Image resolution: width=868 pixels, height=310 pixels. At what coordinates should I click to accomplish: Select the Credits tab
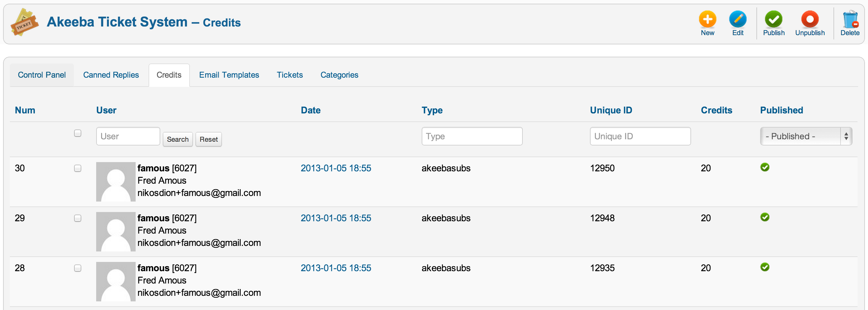click(169, 75)
